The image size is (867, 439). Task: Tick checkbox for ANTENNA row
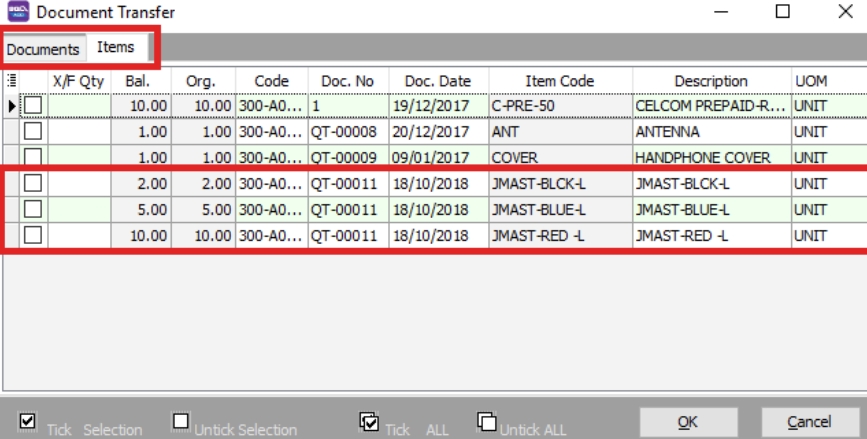pos(34,131)
